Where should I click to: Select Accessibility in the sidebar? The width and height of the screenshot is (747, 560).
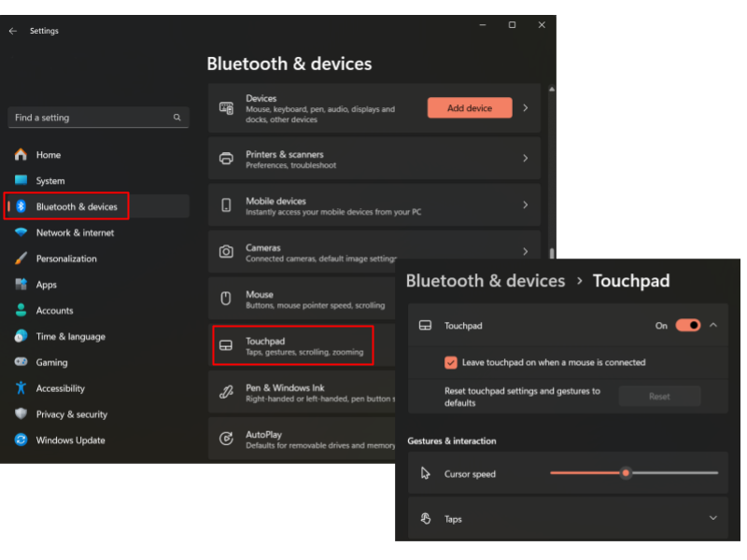coord(98,388)
